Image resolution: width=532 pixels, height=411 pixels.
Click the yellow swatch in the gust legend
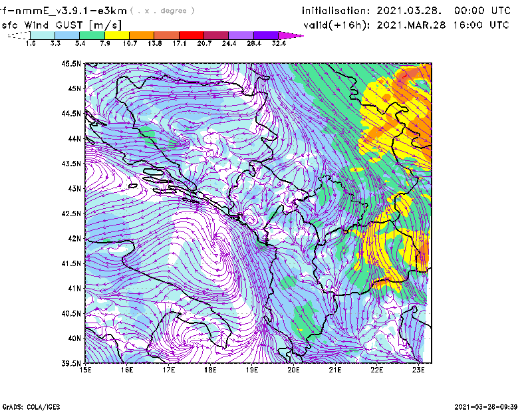click(x=117, y=35)
